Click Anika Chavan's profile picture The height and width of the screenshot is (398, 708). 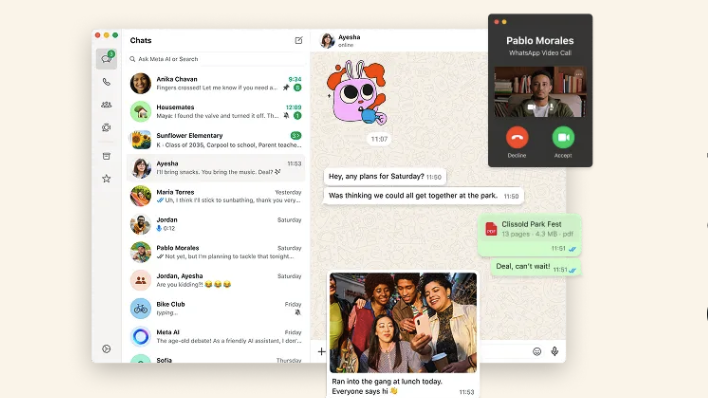pyautogui.click(x=140, y=84)
